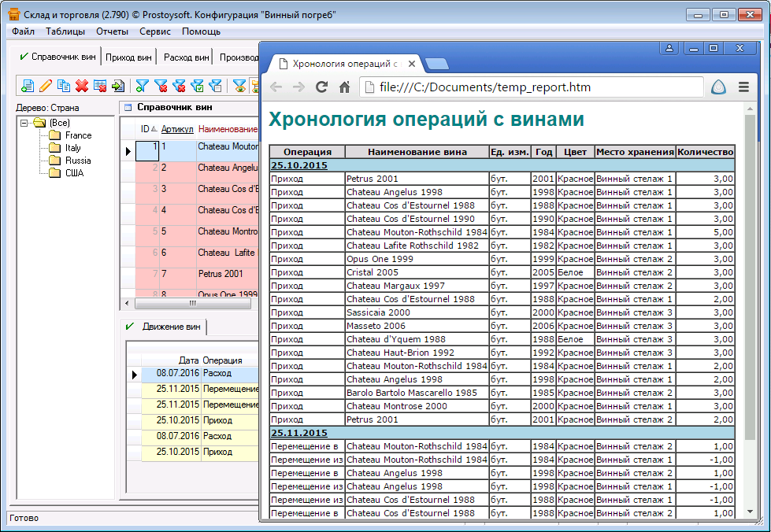Select the France folder in tree
This screenshot has height=532, width=771.
(x=78, y=135)
